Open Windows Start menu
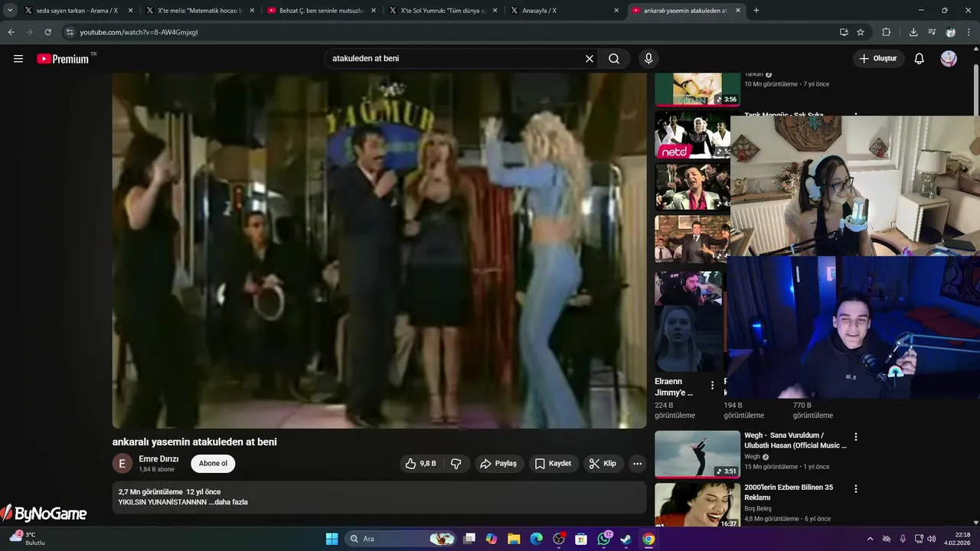This screenshot has height=551, width=980. point(332,539)
